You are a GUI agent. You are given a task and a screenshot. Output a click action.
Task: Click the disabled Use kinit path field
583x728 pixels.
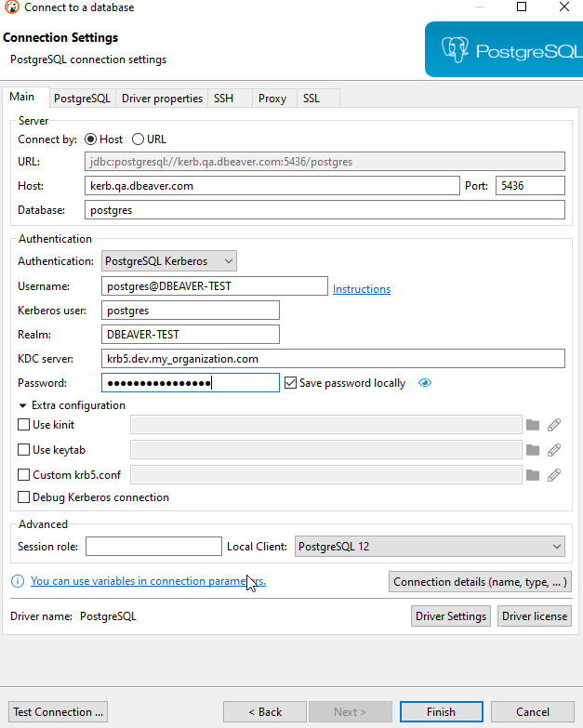(x=326, y=424)
